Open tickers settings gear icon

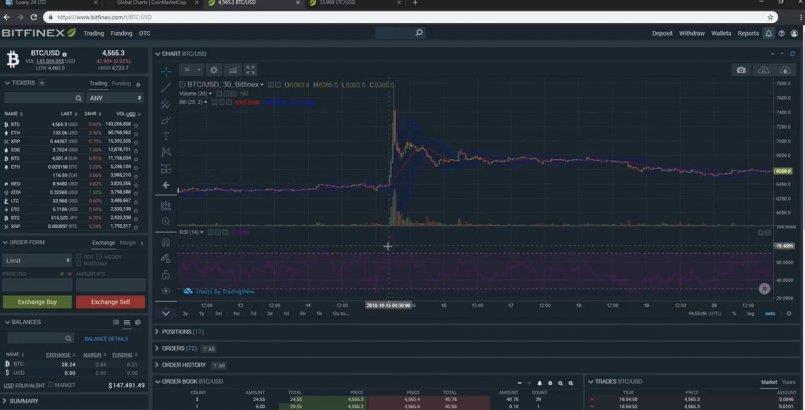[138, 84]
